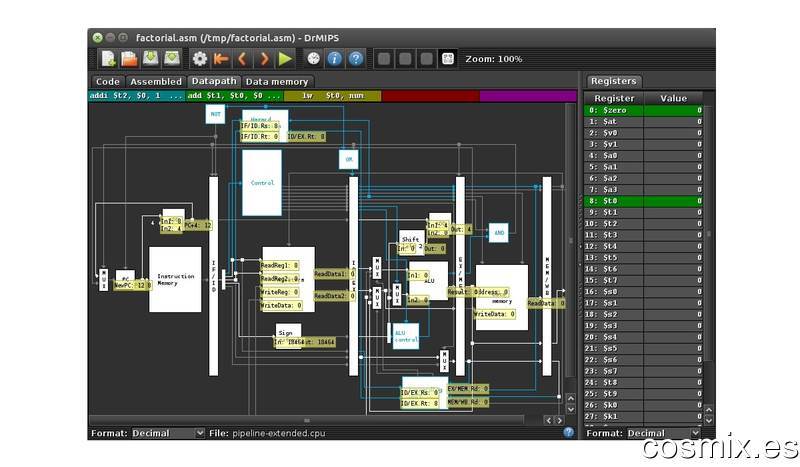Screen dimensions: 800x467
Task: Select the '8: $t0' register row
Action: [x=643, y=201]
